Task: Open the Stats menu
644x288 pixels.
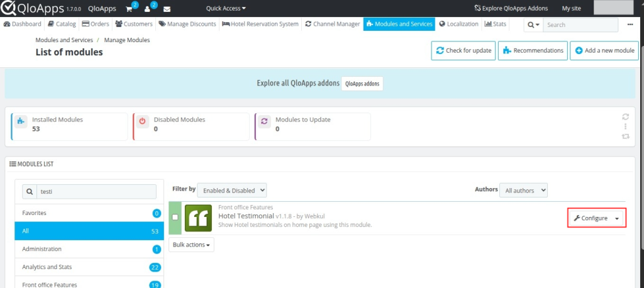Action: pos(496,24)
